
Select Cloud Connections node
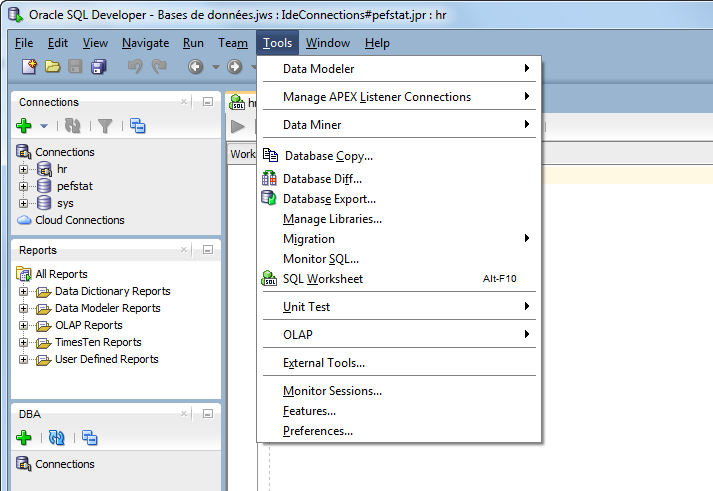80,220
